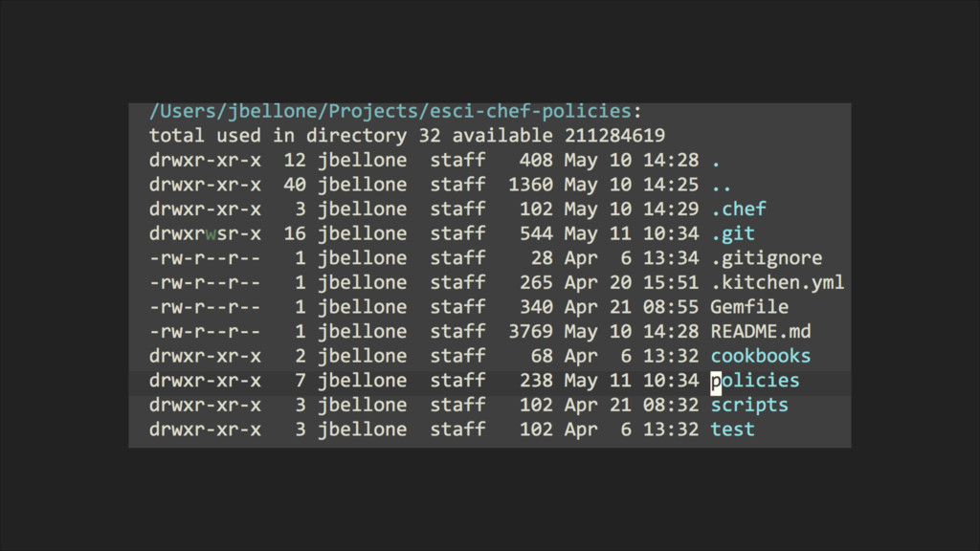Open the .chef directory entry

(738, 209)
